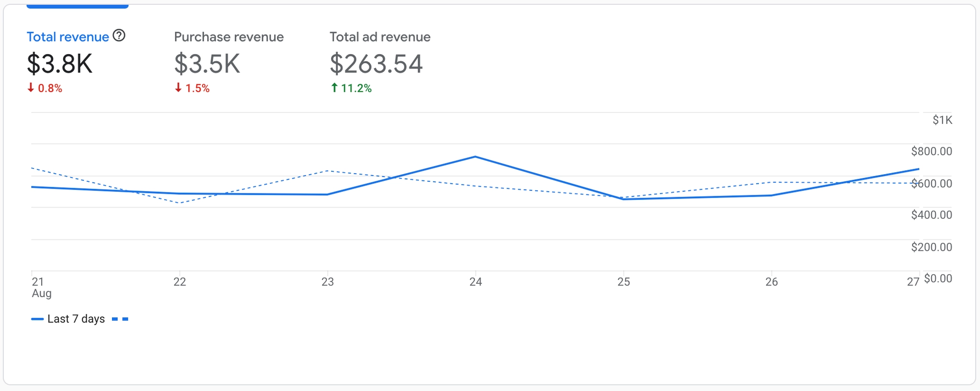Click the red down arrow beside 0.8%
The height and width of the screenshot is (391, 980).
click(31, 88)
